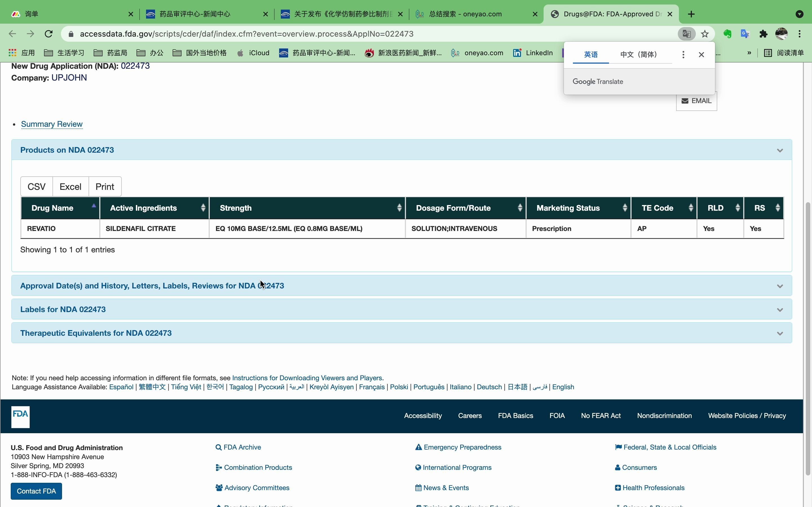Screen dimensions: 812x507
Task: Click the REVATIO drug name entry
Action: click(41, 228)
